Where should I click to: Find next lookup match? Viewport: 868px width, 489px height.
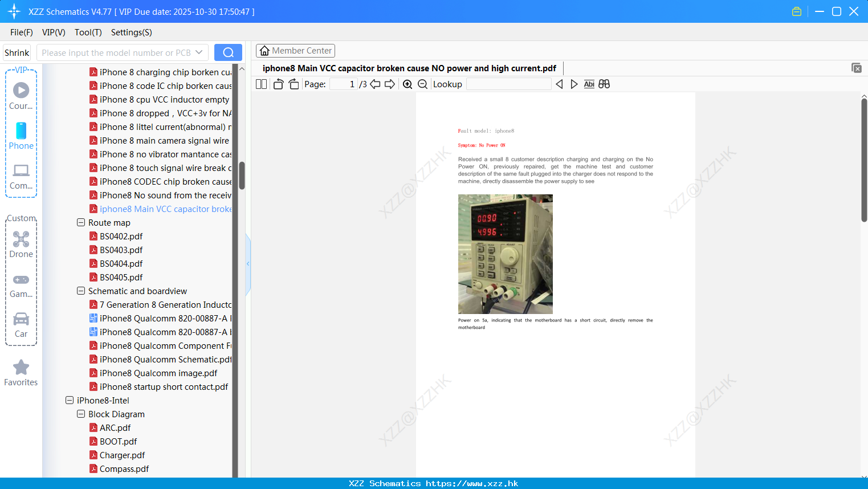[574, 84]
